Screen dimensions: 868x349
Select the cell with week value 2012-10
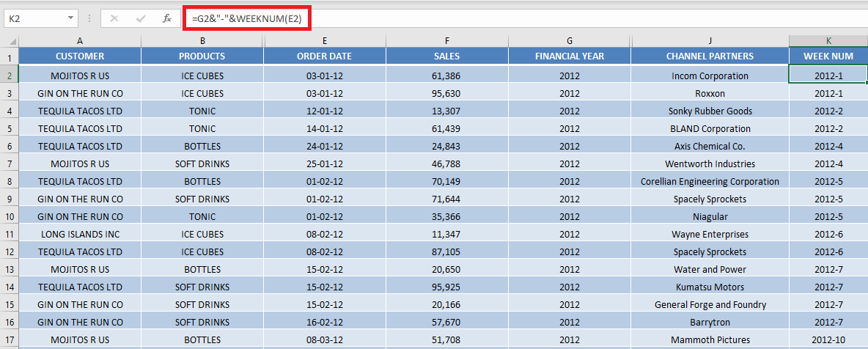pyautogui.click(x=828, y=339)
